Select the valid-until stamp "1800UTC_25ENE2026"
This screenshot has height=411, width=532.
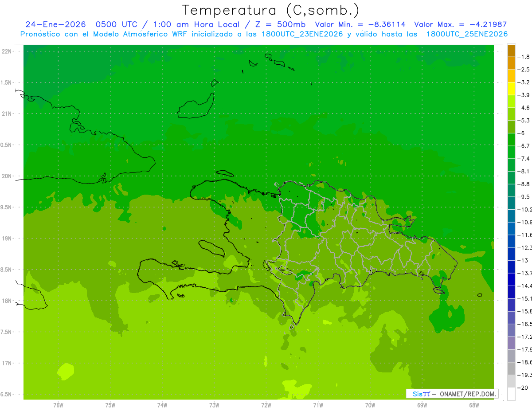(x=466, y=34)
